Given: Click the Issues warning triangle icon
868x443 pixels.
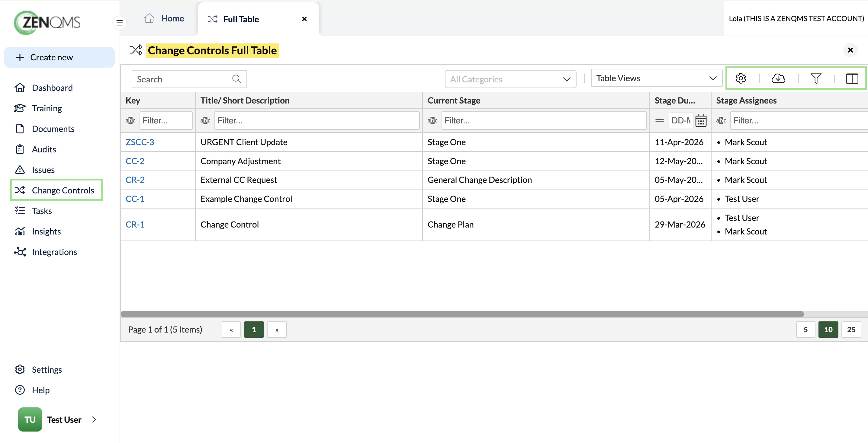Looking at the screenshot, I should tap(20, 170).
